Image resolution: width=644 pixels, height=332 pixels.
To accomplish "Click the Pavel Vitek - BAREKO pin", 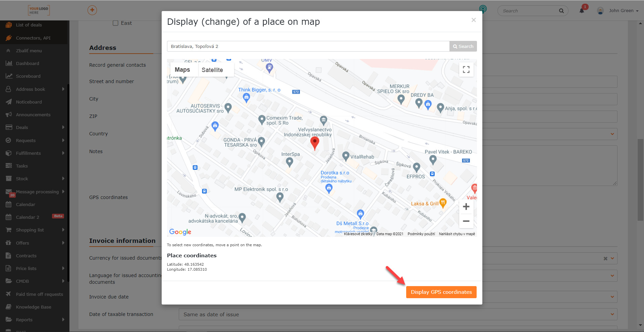I will (x=433, y=160).
